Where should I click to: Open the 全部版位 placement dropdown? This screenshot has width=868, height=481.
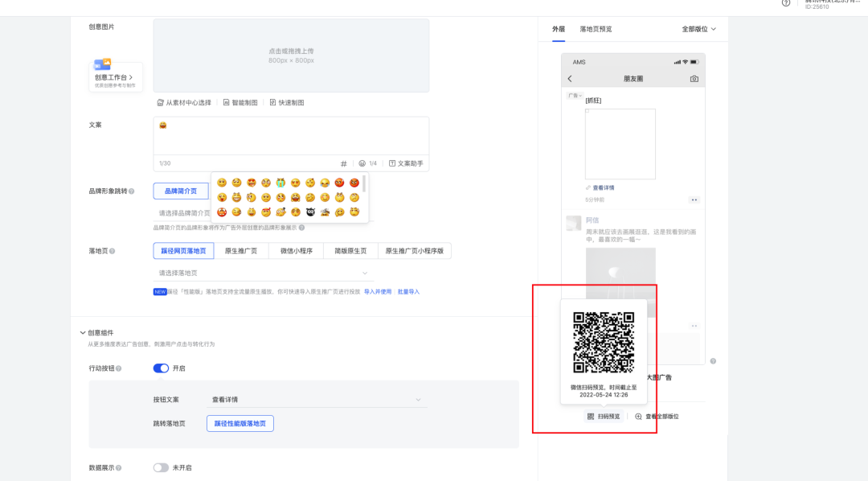click(x=698, y=29)
